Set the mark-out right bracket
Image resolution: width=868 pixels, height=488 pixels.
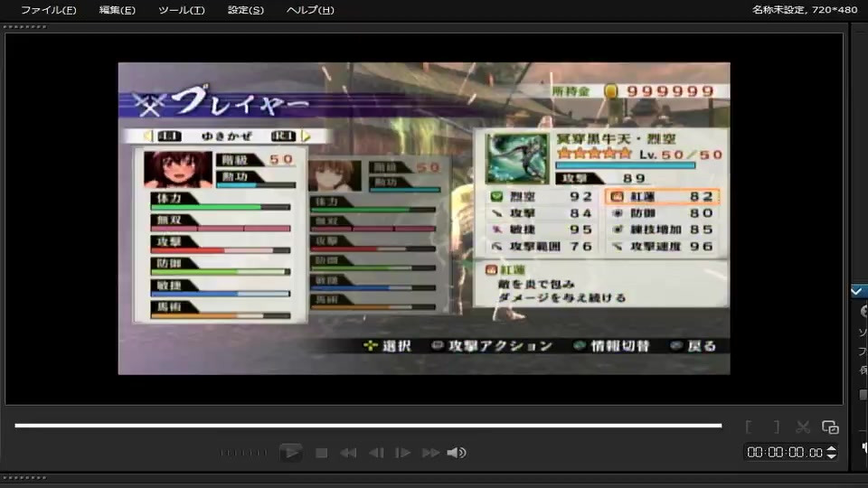[x=776, y=427]
